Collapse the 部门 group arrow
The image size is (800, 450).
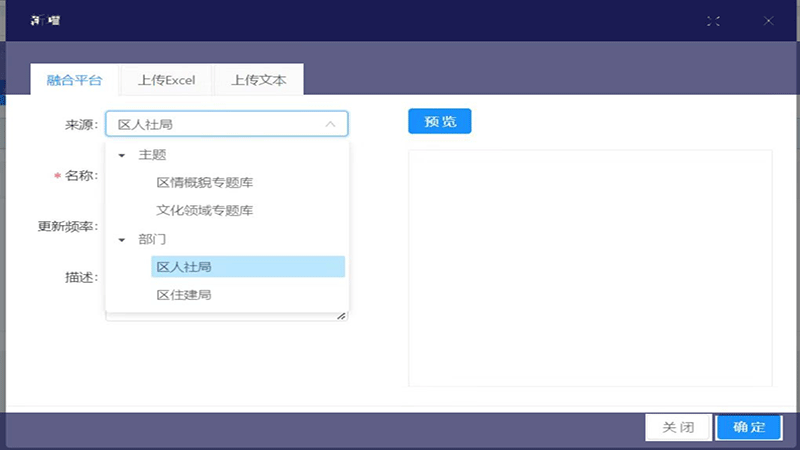click(x=121, y=240)
